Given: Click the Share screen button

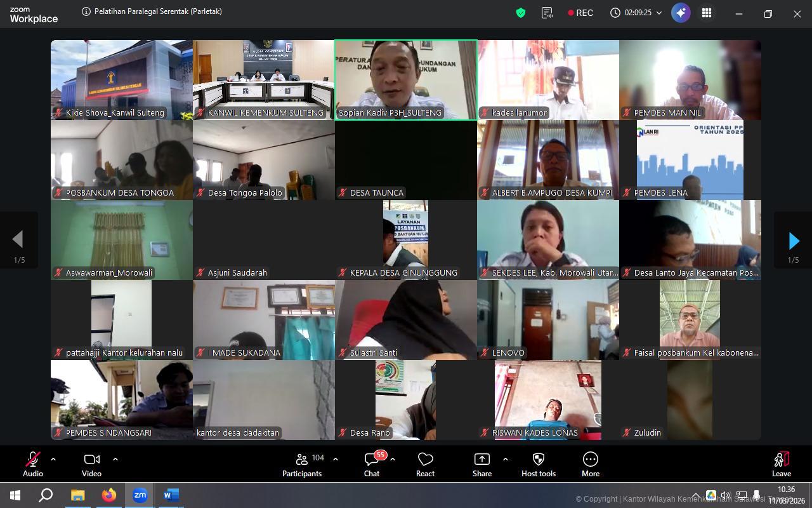Looking at the screenshot, I should pos(481,464).
